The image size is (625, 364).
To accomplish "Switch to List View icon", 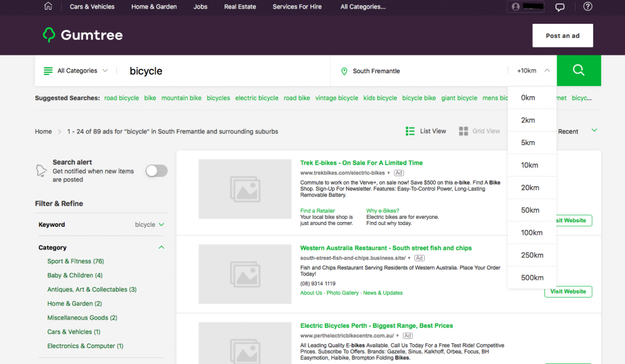I will click(x=411, y=131).
